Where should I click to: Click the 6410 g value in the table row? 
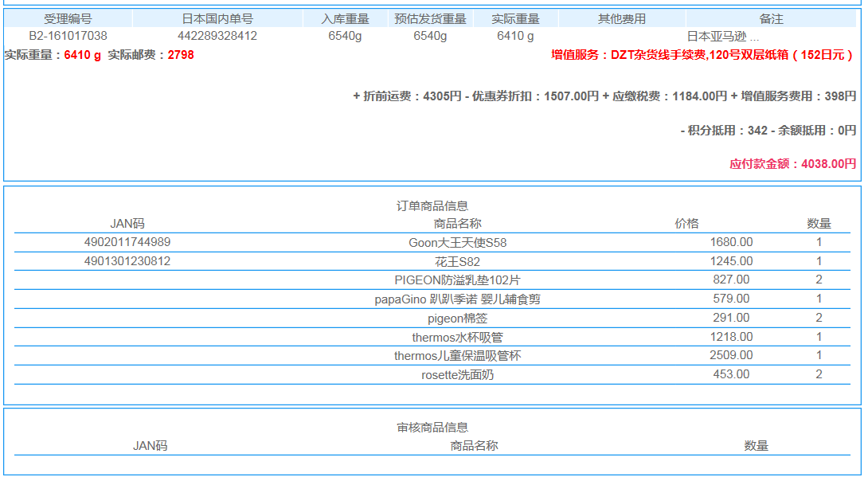click(x=515, y=36)
